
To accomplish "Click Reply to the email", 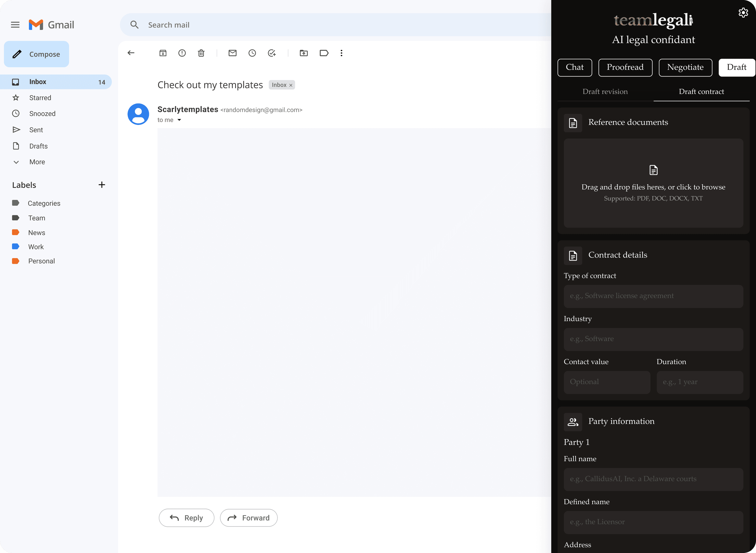I will tap(186, 518).
